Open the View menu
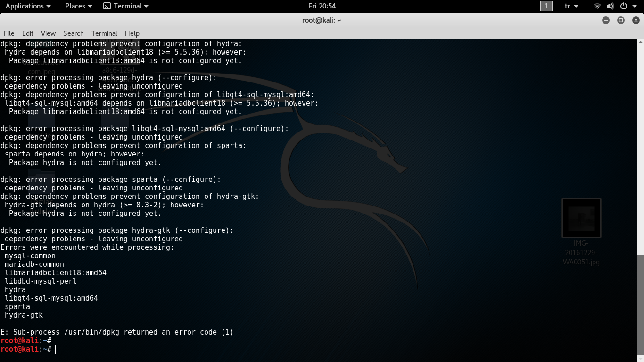Viewport: 644px width, 362px height. click(x=48, y=33)
